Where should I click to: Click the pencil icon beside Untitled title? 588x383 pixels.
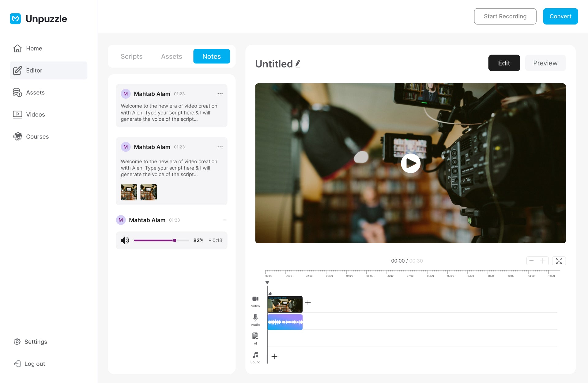pos(298,64)
